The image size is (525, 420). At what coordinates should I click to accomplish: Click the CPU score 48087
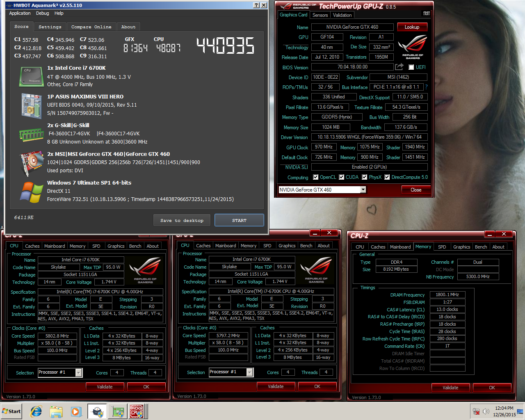click(168, 48)
